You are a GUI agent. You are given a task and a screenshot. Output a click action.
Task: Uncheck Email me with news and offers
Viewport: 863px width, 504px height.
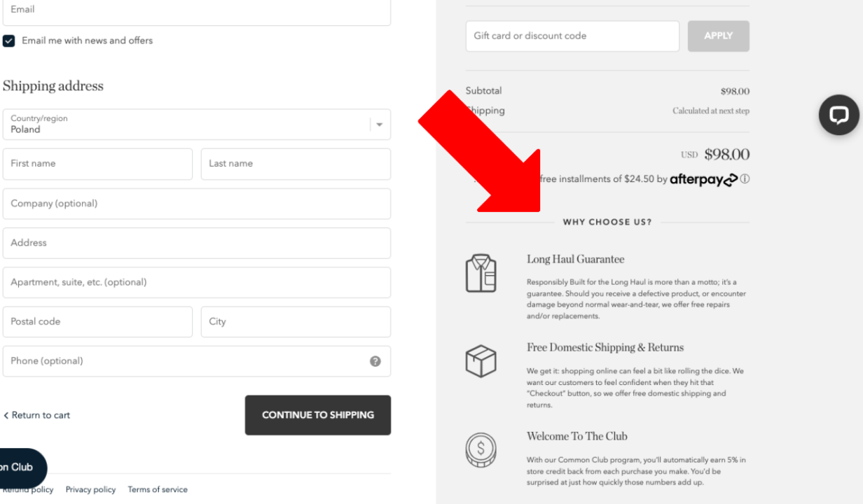point(9,41)
